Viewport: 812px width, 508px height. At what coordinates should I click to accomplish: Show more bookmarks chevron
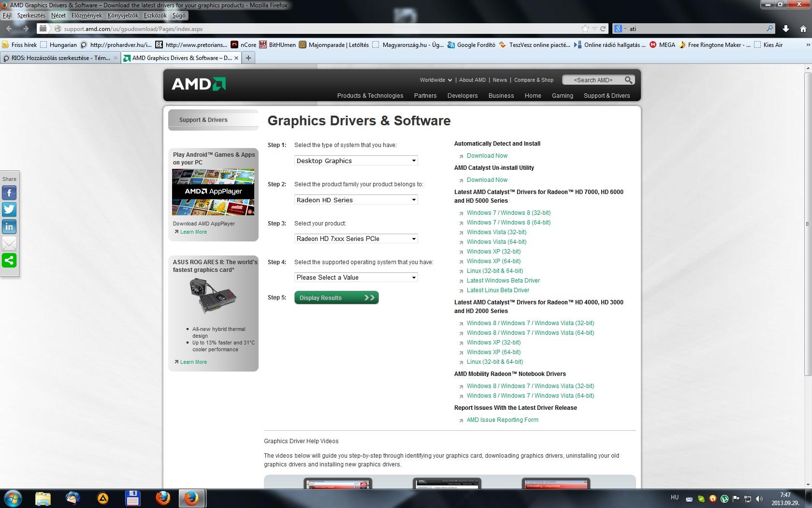[x=807, y=45]
